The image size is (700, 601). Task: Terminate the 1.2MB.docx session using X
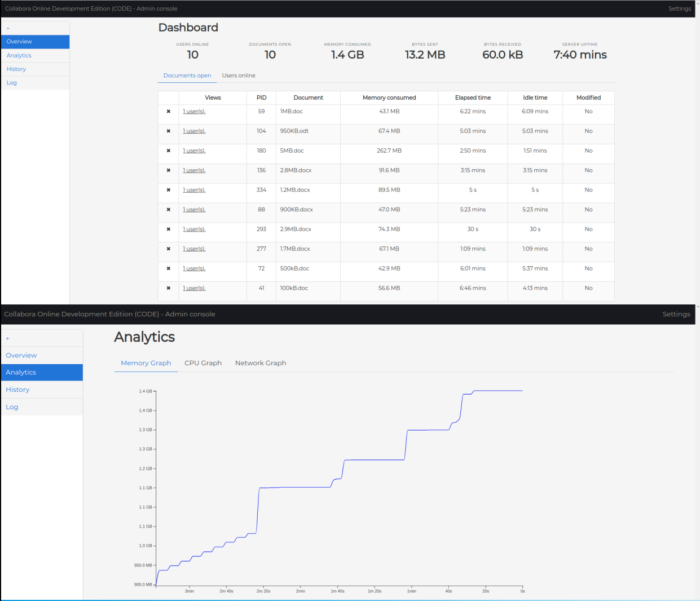point(168,190)
